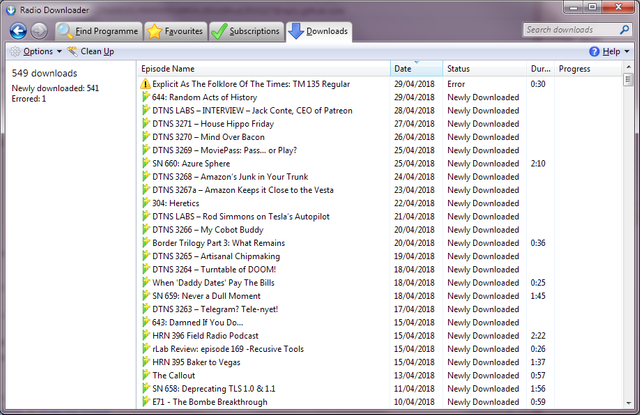Click the blue Help question mark icon
Image resolution: width=640 pixels, height=415 pixels.
[594, 51]
